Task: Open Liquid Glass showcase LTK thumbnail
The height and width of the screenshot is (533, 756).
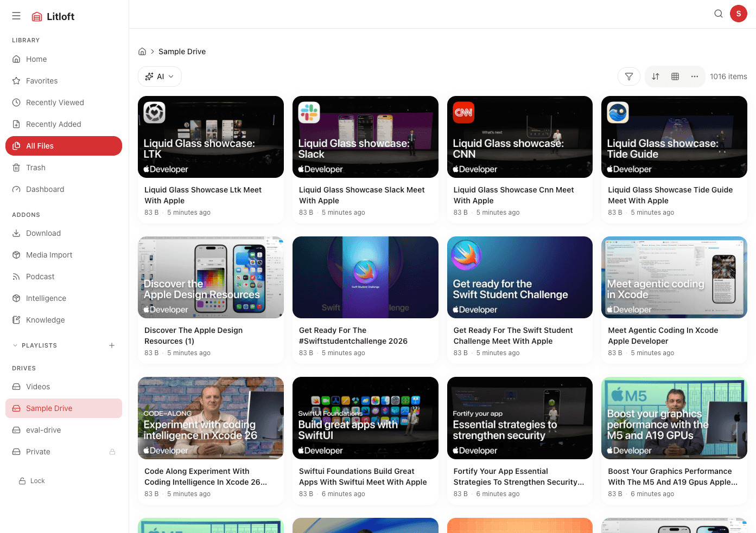Action: pyautogui.click(x=211, y=137)
